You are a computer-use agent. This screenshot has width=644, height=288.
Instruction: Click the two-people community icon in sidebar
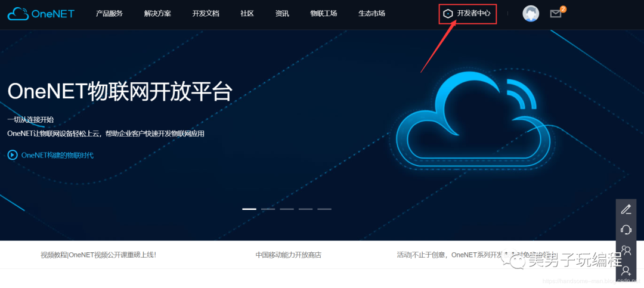coord(626,250)
